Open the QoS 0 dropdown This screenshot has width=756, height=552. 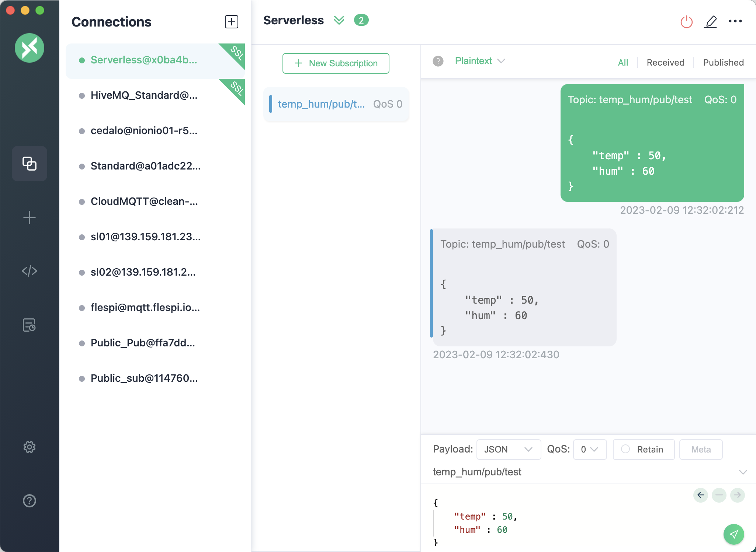pos(589,449)
